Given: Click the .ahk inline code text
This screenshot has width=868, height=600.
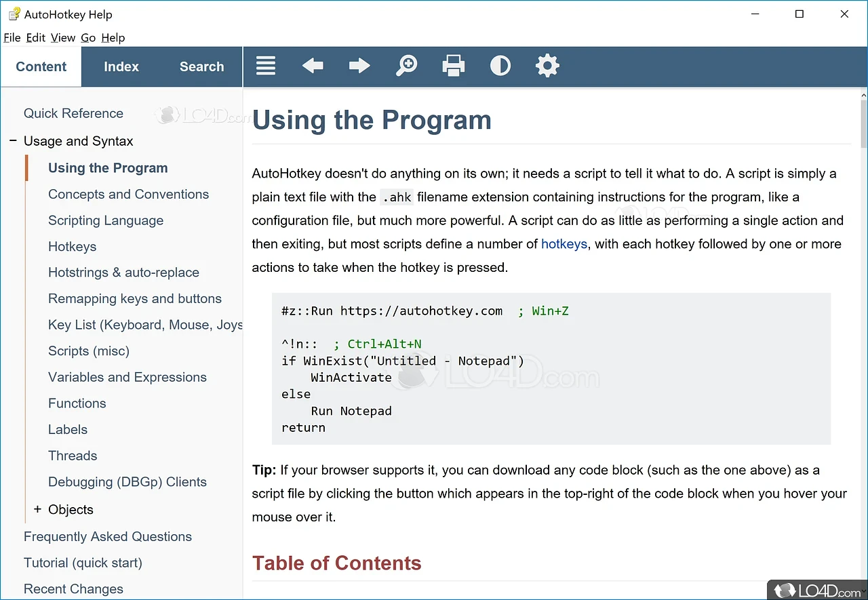Looking at the screenshot, I should point(397,197).
